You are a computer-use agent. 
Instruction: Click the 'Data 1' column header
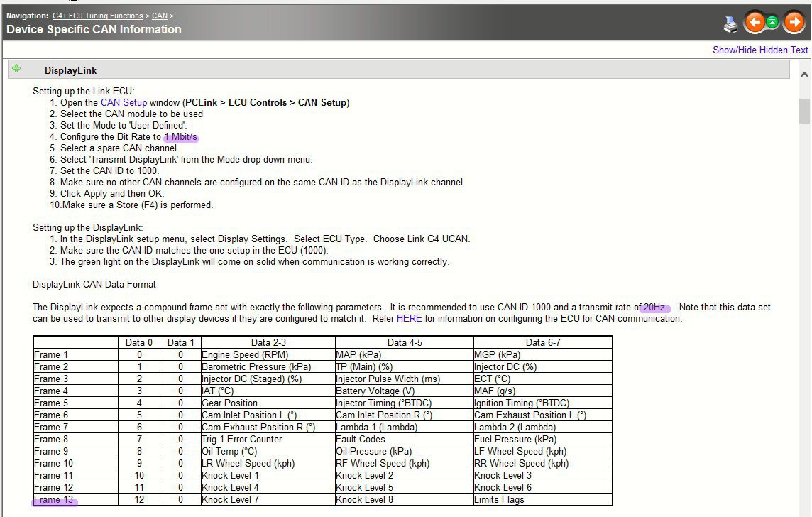pos(180,342)
